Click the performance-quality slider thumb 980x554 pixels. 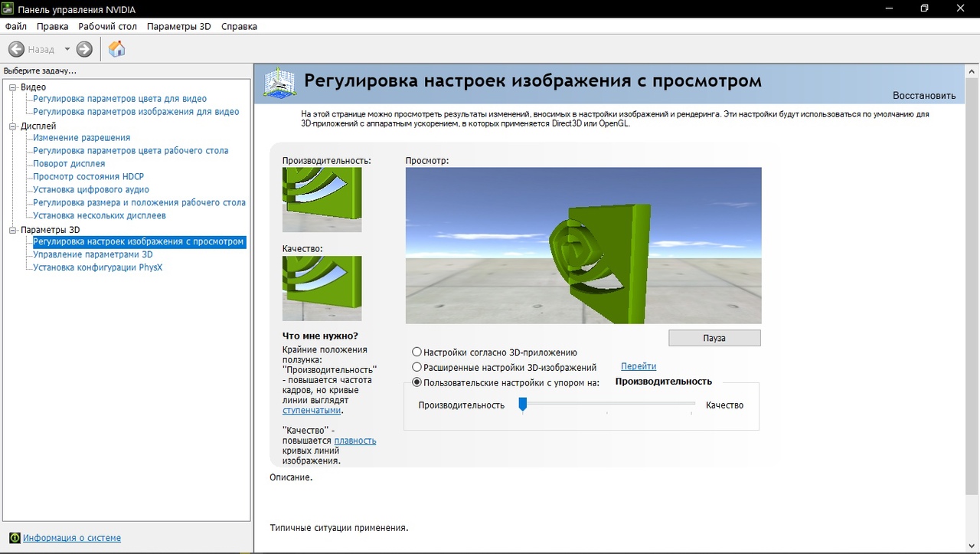click(x=523, y=404)
